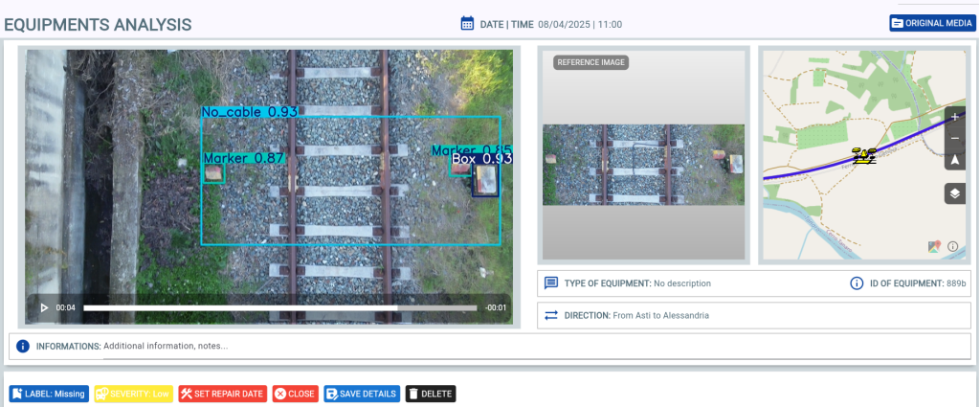
Task: Reset map north with compass arrow
Action: [954, 161]
